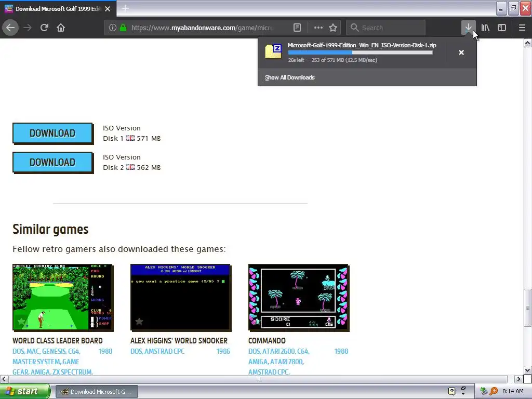Click the zip file icon in downloads
The width and height of the screenshot is (532, 399).
(273, 51)
